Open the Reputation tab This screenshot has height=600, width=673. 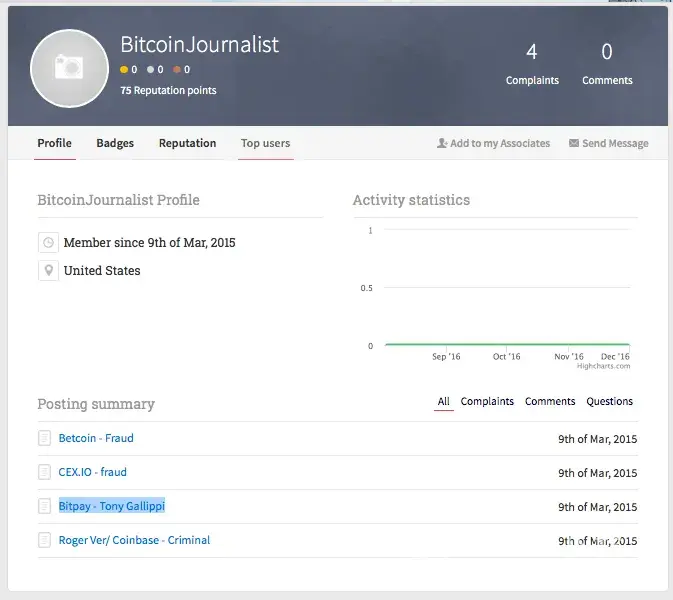pos(187,143)
